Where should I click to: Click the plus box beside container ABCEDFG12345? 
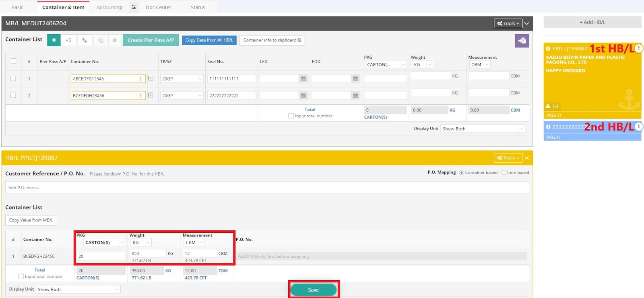(x=151, y=78)
